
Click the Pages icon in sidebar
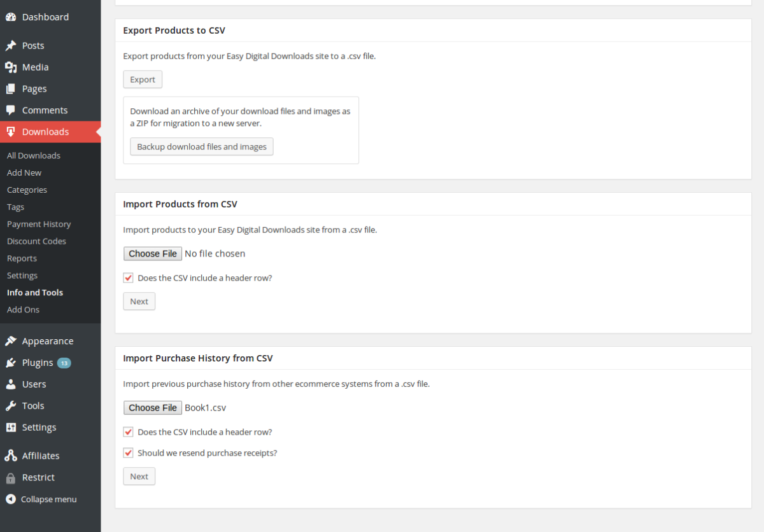pyautogui.click(x=11, y=89)
